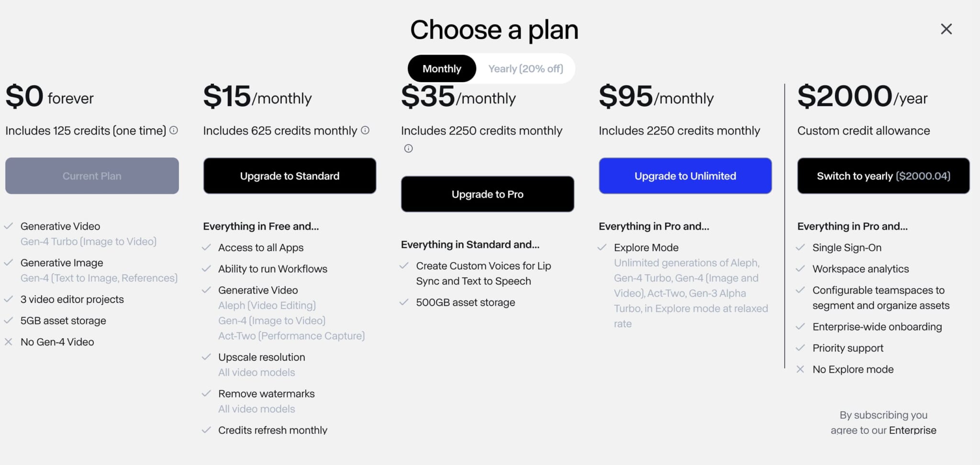The height and width of the screenshot is (465, 980).
Task: Switch to Yearly (20% off) billing
Action: coord(525,68)
